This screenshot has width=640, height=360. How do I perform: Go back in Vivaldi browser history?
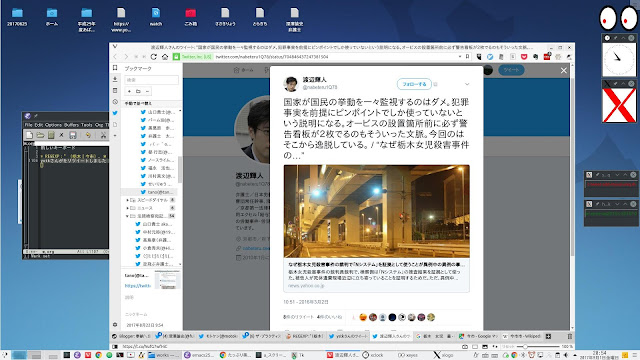pyautogui.click(x=115, y=57)
